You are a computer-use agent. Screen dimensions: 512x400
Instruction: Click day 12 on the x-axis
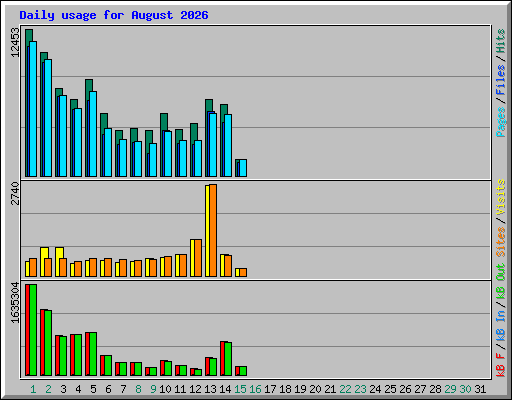point(195,389)
